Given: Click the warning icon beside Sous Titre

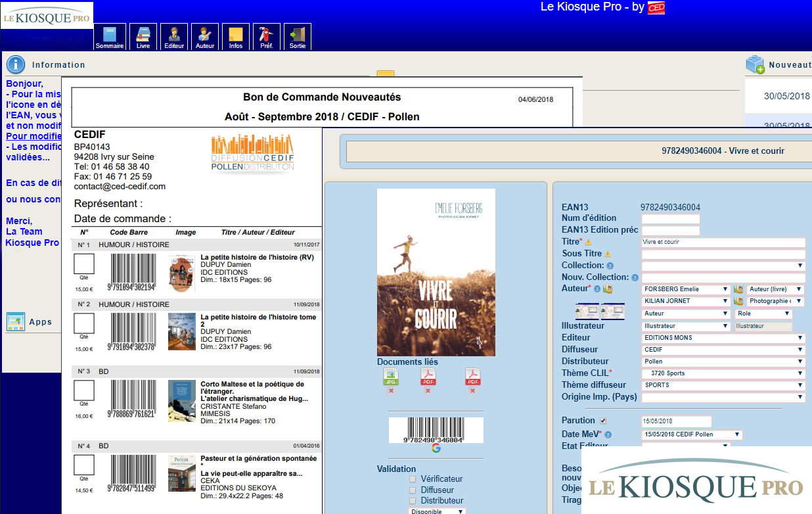Looking at the screenshot, I should point(608,254).
